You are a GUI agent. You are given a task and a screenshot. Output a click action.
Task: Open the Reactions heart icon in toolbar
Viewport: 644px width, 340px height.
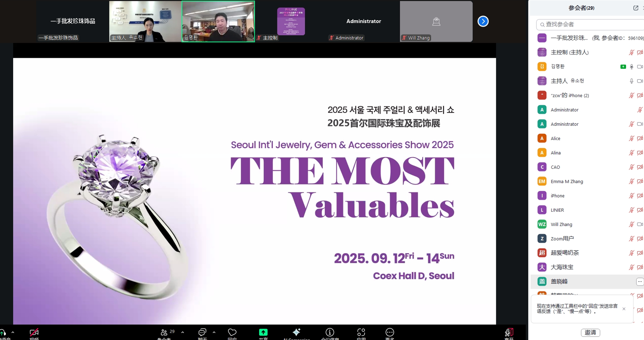click(x=232, y=332)
